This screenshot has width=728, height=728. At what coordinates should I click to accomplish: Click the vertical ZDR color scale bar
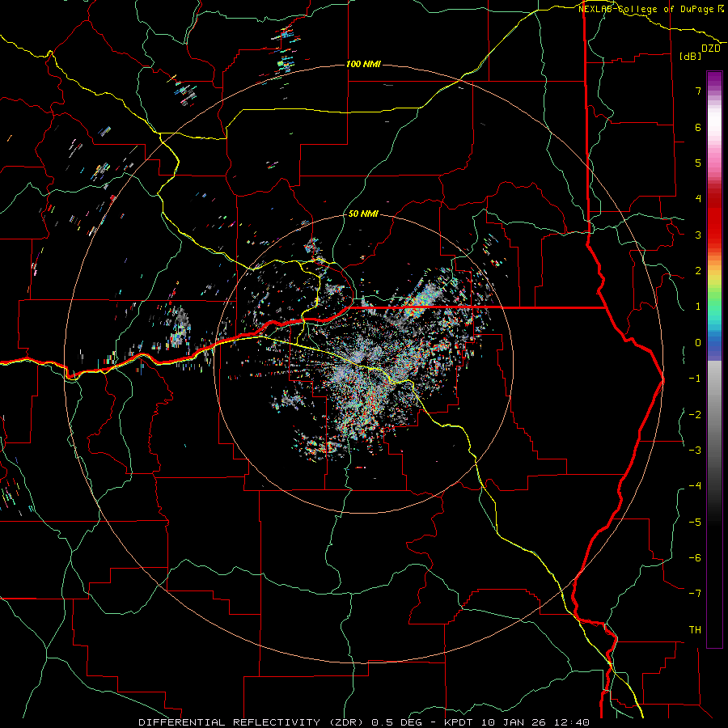[x=714, y=359]
